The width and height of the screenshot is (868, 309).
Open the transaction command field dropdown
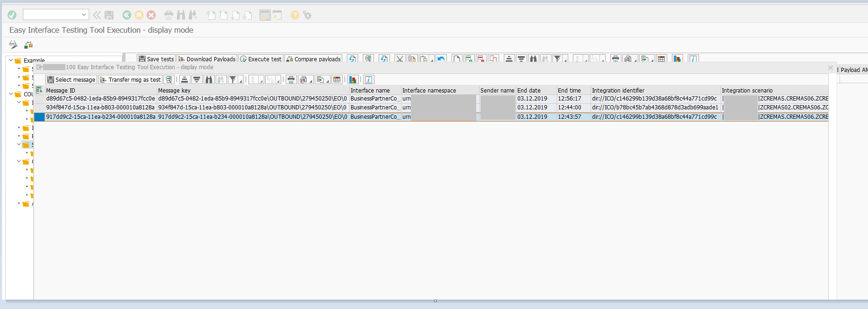click(x=84, y=15)
